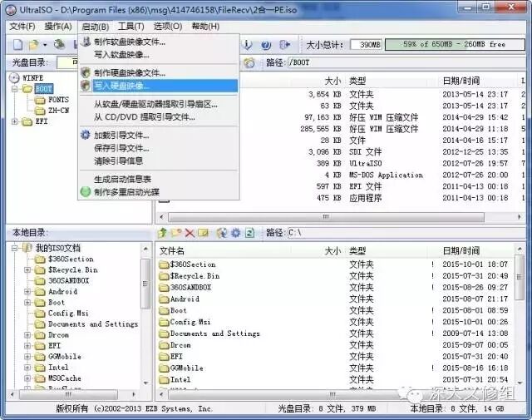
Task: Click the floppy icon beside 制作软盘映像文件
Action: 86,42
